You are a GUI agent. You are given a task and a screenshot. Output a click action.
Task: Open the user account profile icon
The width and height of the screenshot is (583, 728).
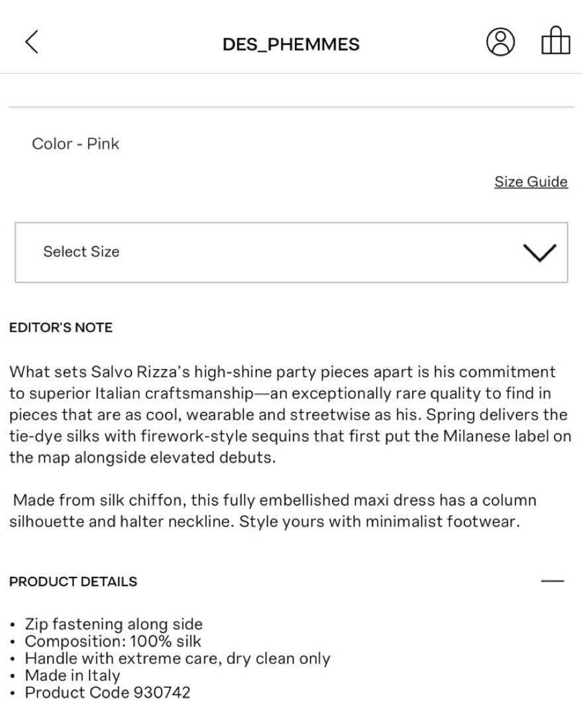(500, 42)
